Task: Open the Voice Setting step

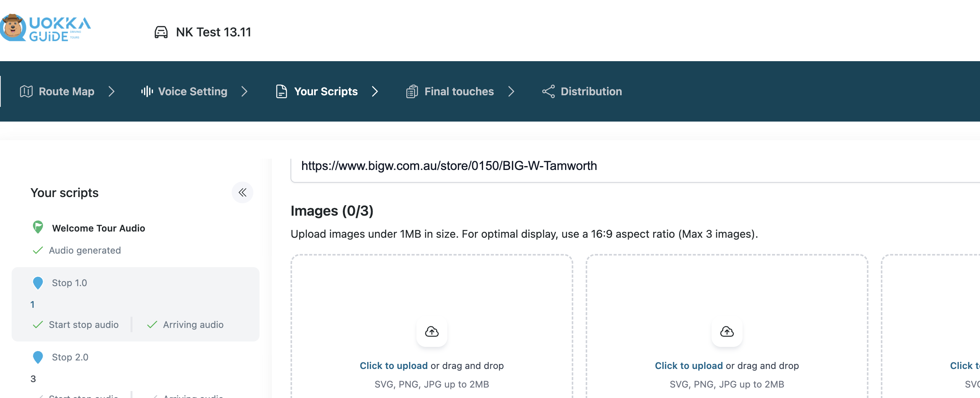Action: pos(193,91)
